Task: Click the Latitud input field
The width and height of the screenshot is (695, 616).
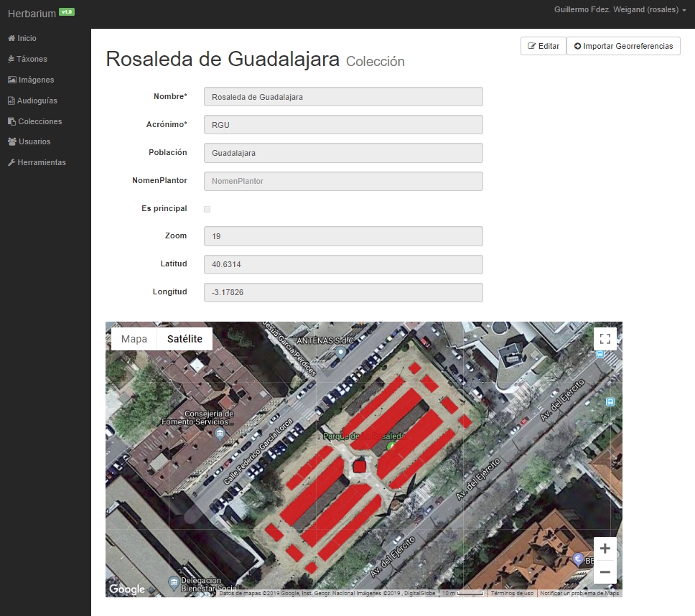Action: [343, 264]
